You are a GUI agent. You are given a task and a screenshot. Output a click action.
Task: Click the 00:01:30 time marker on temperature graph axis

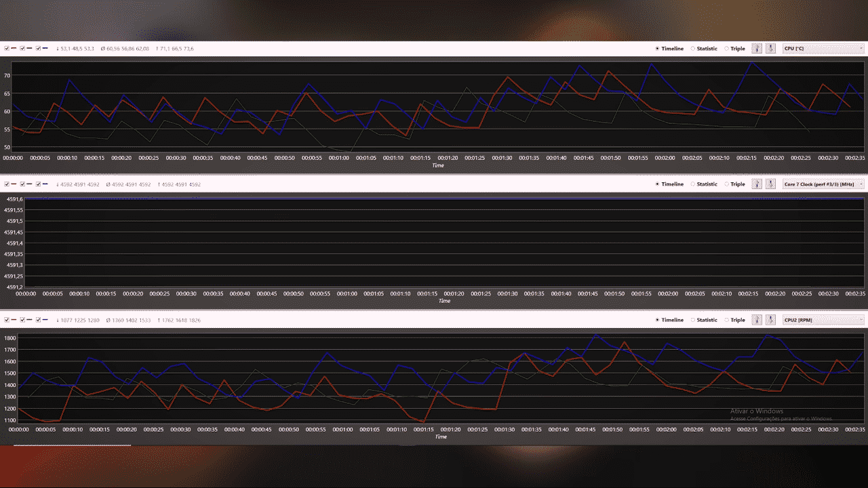(502, 158)
